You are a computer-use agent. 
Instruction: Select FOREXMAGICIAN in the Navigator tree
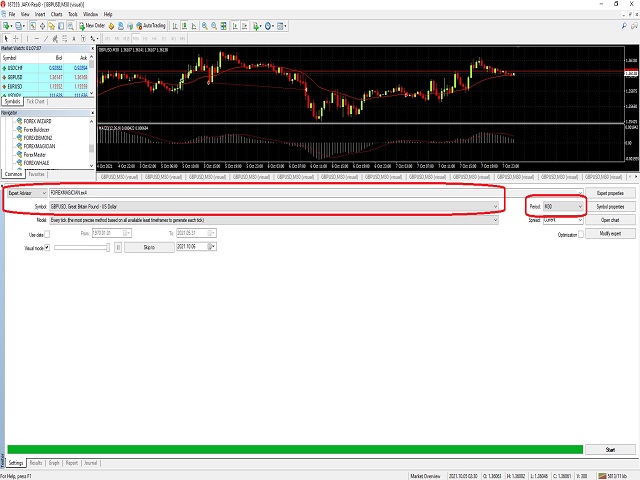click(x=39, y=146)
